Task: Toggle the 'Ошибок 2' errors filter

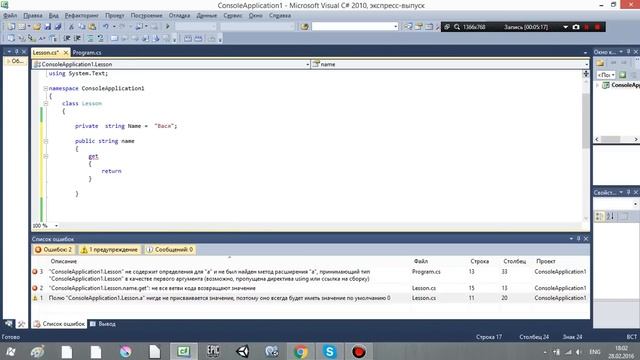Action: tap(53, 249)
